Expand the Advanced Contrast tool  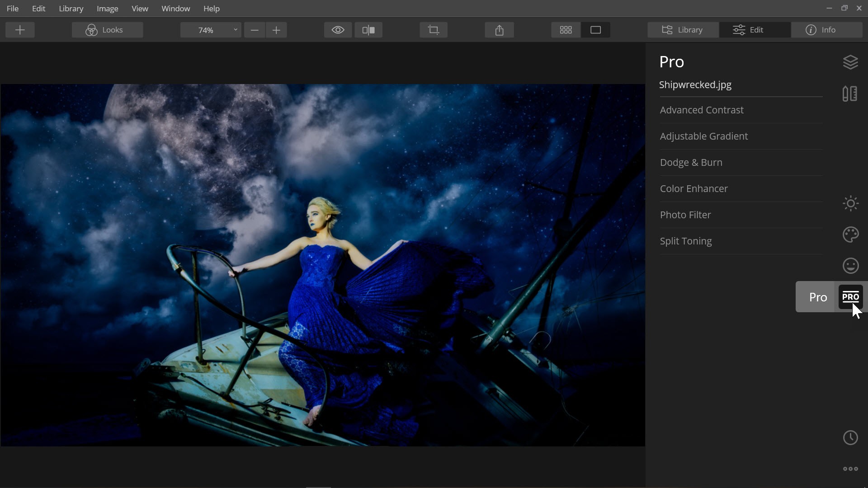coord(701,110)
